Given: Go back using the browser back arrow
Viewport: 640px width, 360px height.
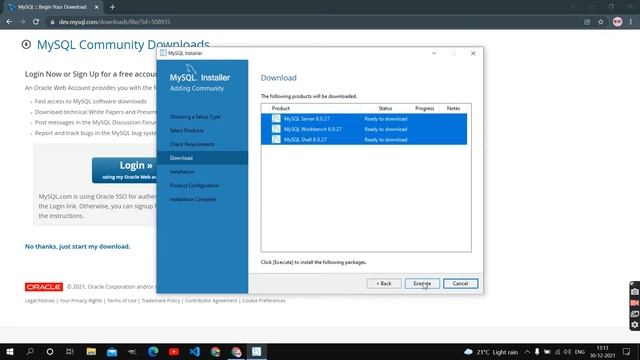Looking at the screenshot, I should click(x=9, y=22).
